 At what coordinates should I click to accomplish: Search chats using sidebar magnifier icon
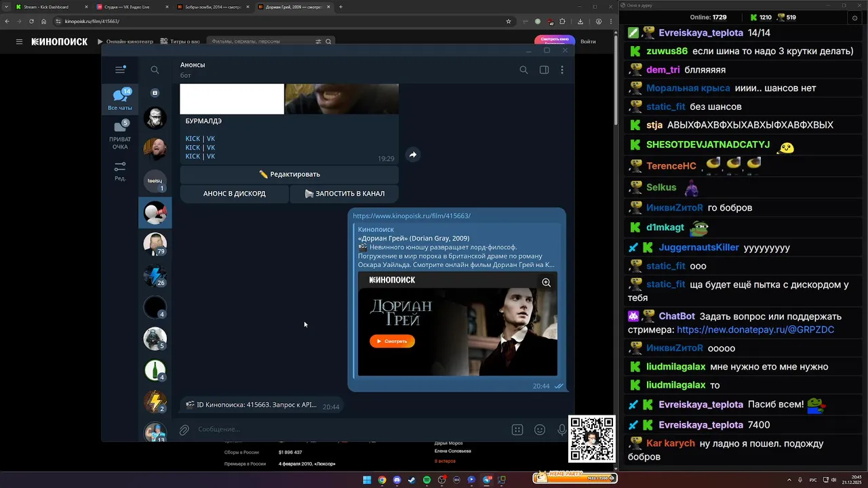coord(155,70)
